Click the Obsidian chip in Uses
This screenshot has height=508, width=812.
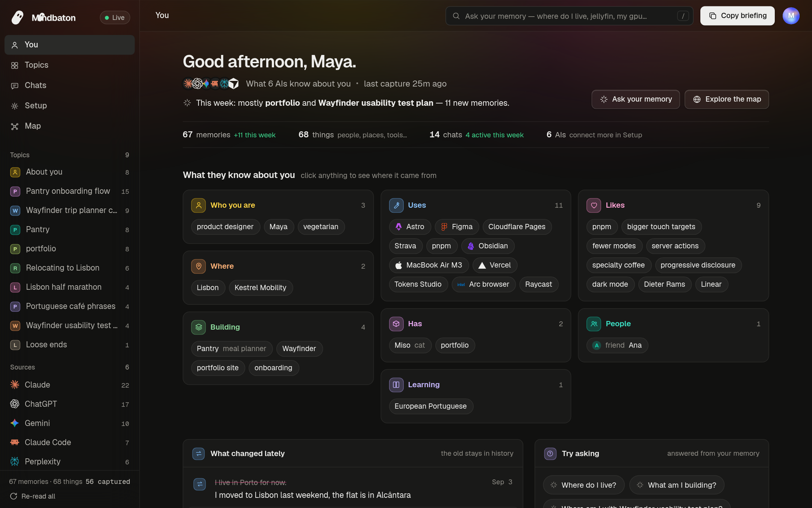[488, 246]
